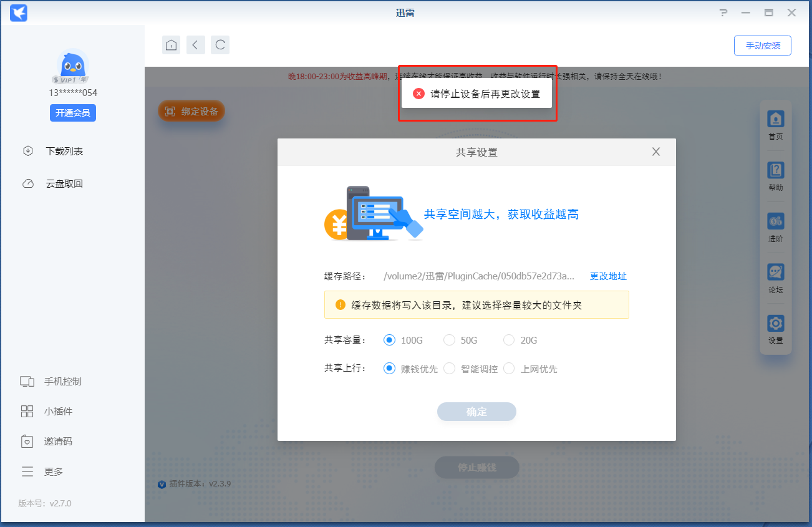
Task: Open 论坛 in right side panel
Action: click(776, 279)
